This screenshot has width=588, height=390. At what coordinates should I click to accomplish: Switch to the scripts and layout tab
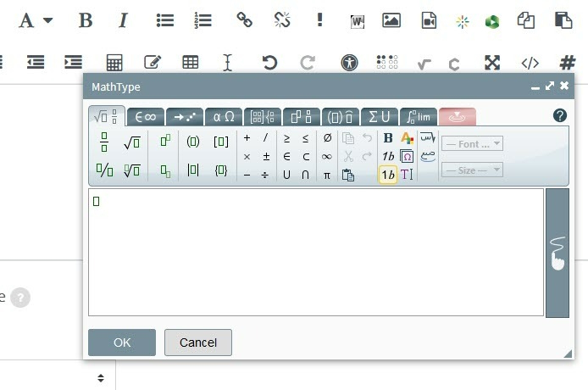pos(302,117)
